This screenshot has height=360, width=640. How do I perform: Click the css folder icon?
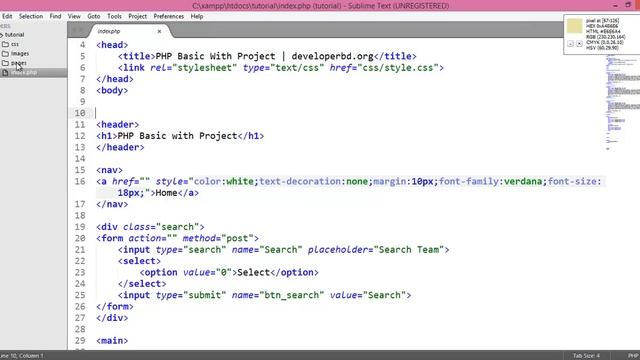5,44
